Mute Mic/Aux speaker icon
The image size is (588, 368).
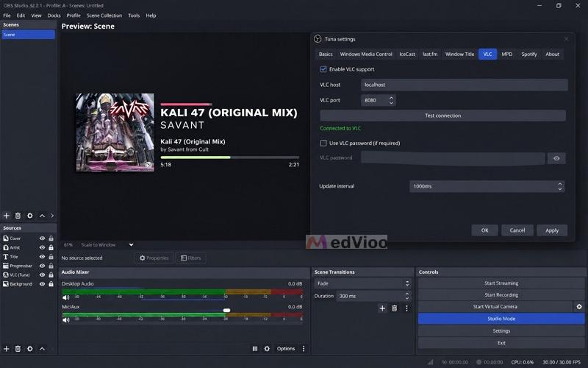(x=66, y=320)
